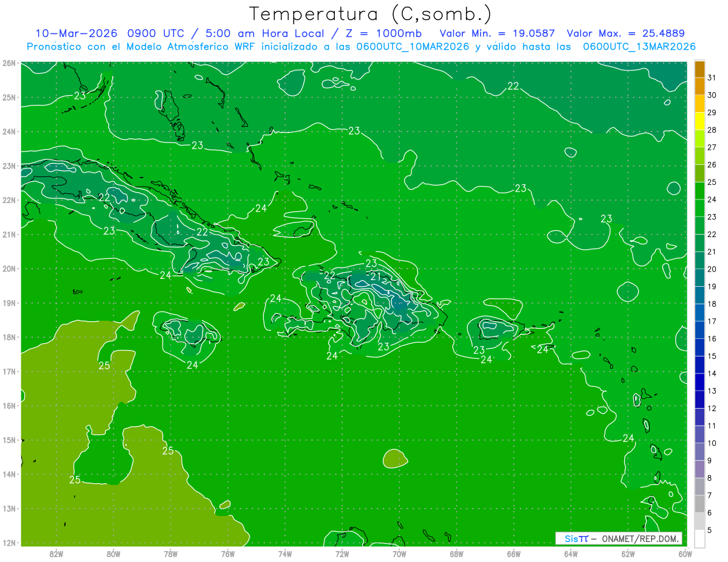Click the orange swatch between 30 and 31
The image size is (728, 562).
699,85
